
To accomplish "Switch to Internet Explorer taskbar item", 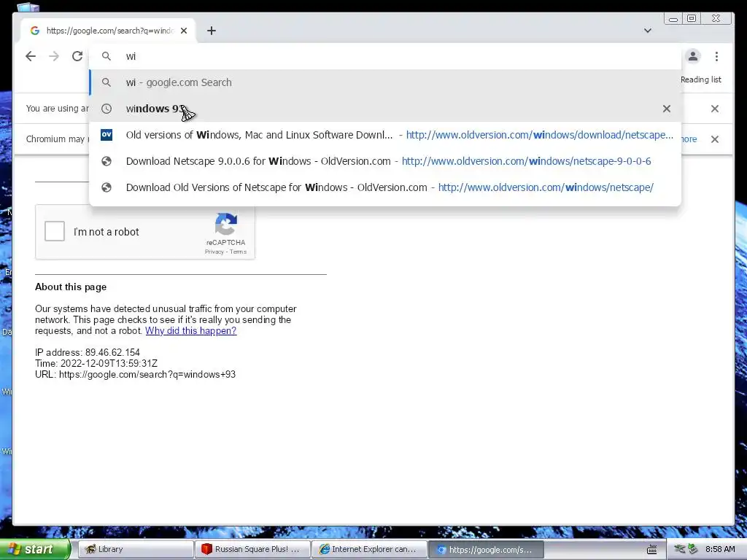I will coord(369,549).
